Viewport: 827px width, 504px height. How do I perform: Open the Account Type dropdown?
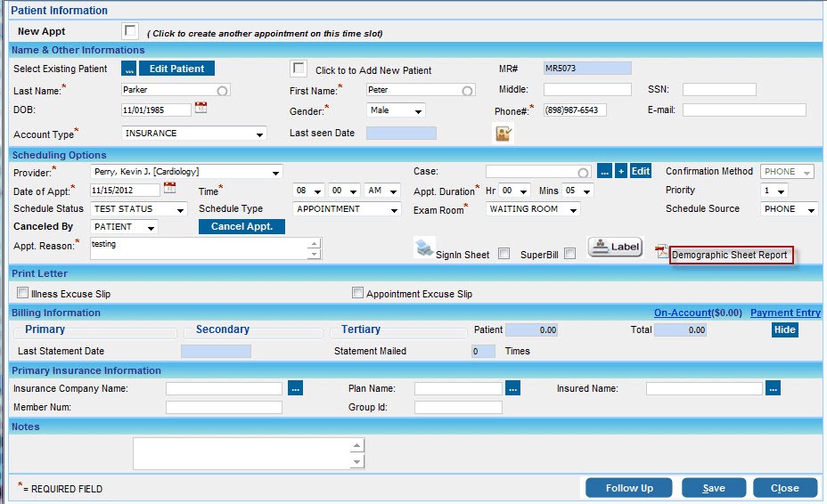(x=259, y=134)
